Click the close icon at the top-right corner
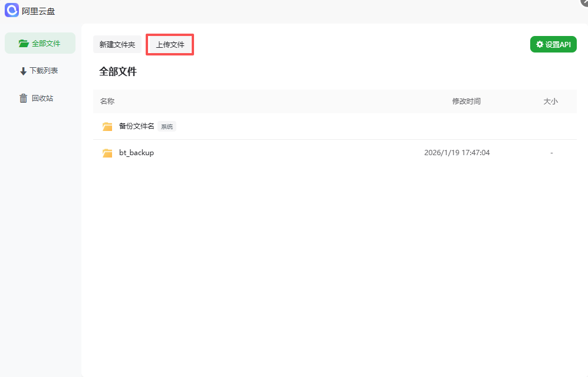This screenshot has width=588, height=377. pos(583,3)
